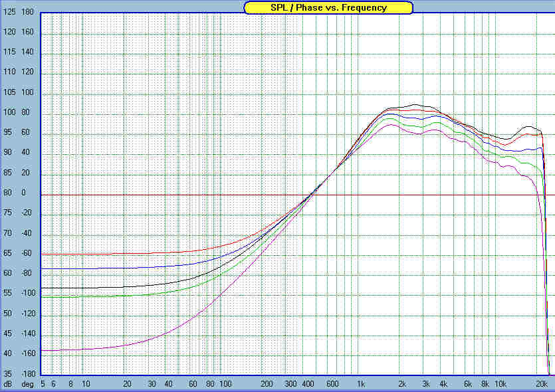555x392 pixels.
Task: Select the -20 degree phase label
Action: (27, 212)
